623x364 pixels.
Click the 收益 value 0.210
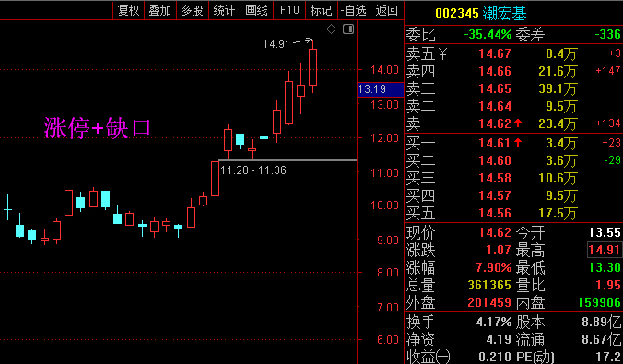click(x=495, y=357)
